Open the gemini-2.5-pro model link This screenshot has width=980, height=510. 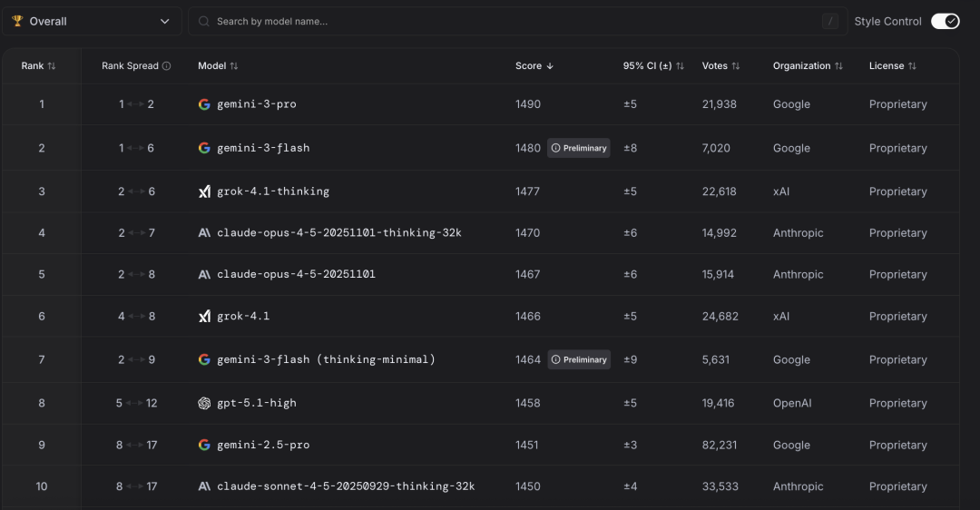(x=263, y=445)
